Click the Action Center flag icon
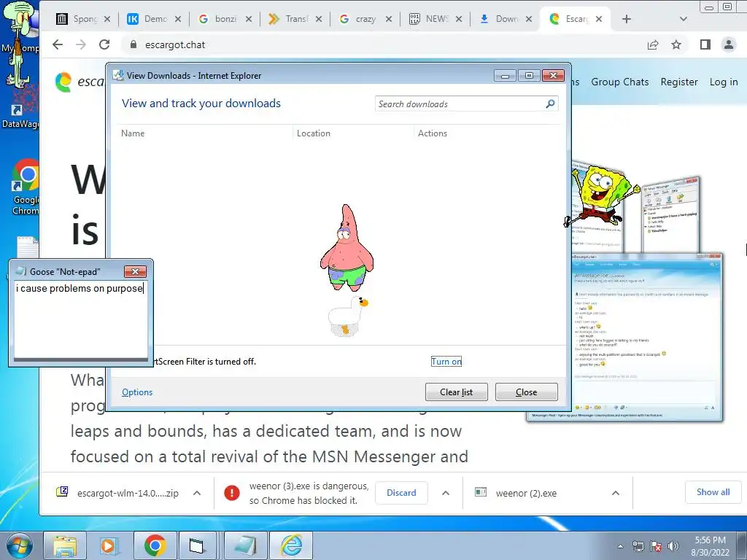Image resolution: width=747 pixels, height=560 pixels. [656, 546]
